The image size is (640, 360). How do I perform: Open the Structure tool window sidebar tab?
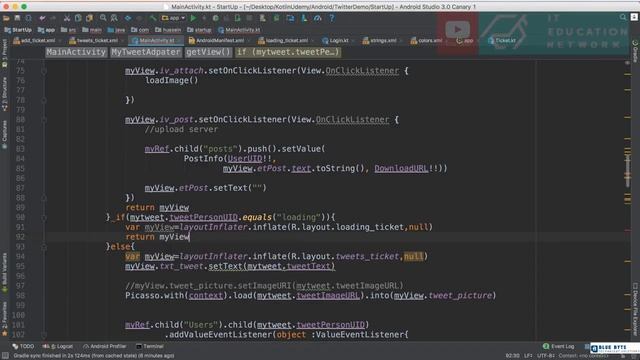point(4,93)
